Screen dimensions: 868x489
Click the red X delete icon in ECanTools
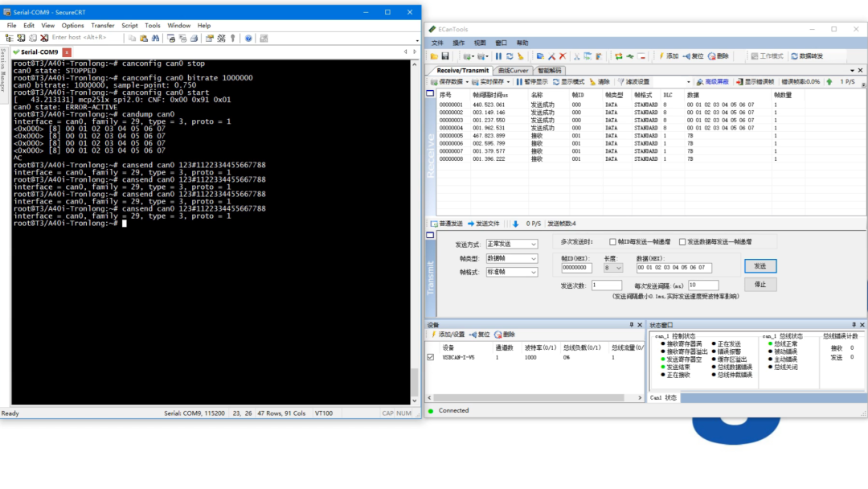563,56
